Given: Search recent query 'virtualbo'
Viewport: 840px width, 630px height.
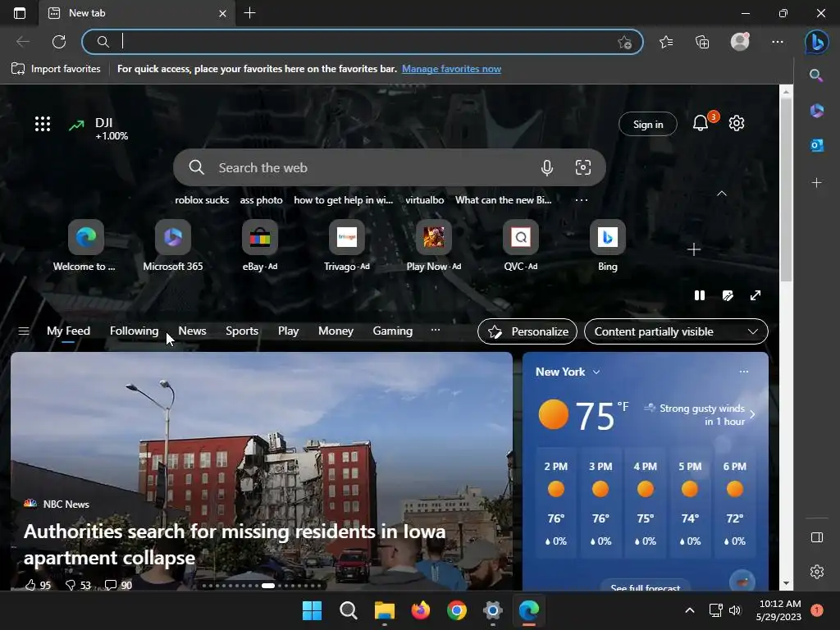Looking at the screenshot, I should tap(424, 200).
